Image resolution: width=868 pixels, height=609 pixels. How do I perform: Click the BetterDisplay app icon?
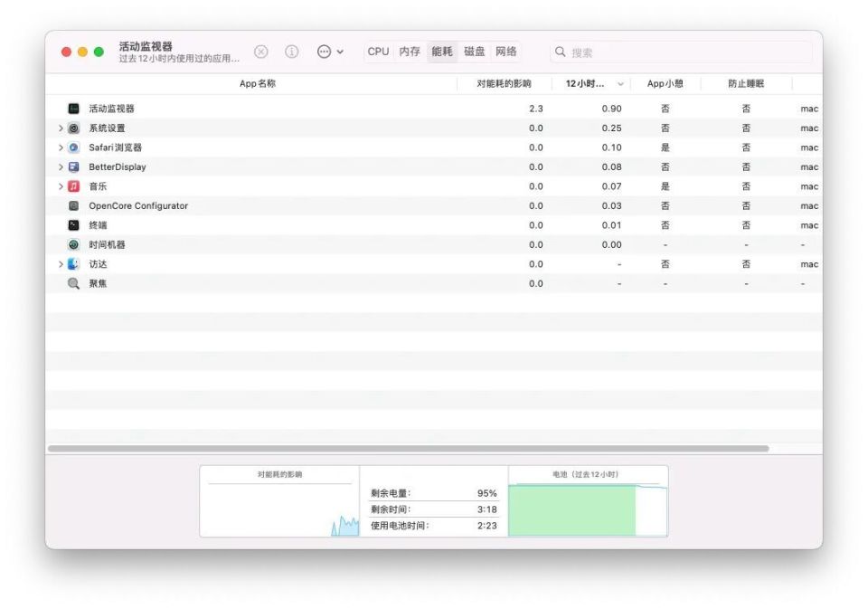tap(73, 167)
